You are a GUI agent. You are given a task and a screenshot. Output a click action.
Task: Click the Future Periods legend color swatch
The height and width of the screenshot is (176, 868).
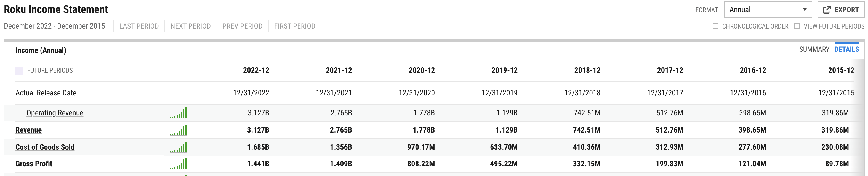tap(20, 71)
